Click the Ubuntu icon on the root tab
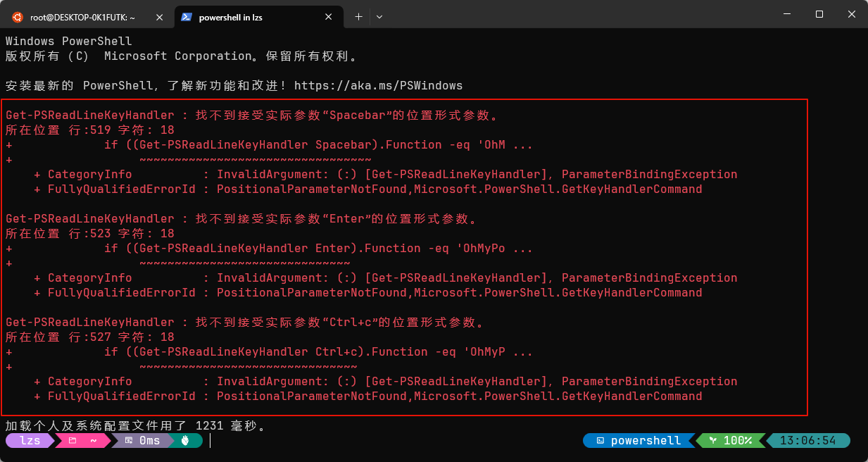This screenshot has width=868, height=462. point(17,17)
